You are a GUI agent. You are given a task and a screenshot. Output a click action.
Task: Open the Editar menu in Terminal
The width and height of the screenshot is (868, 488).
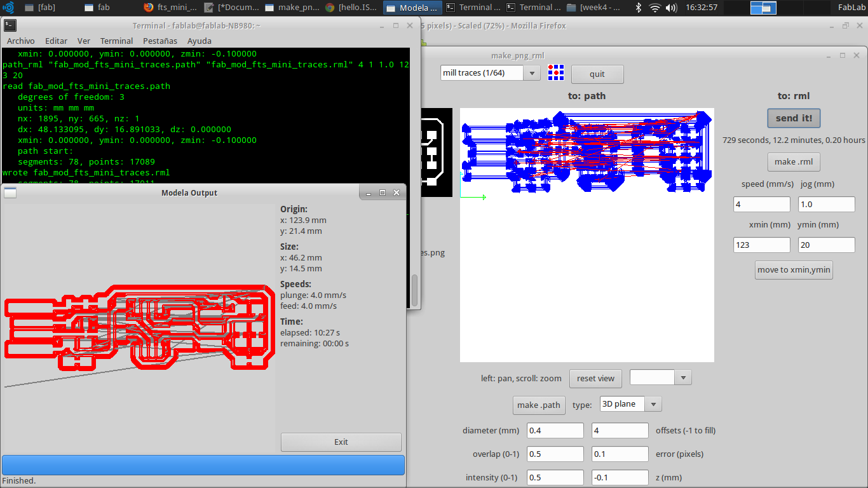[x=56, y=41]
